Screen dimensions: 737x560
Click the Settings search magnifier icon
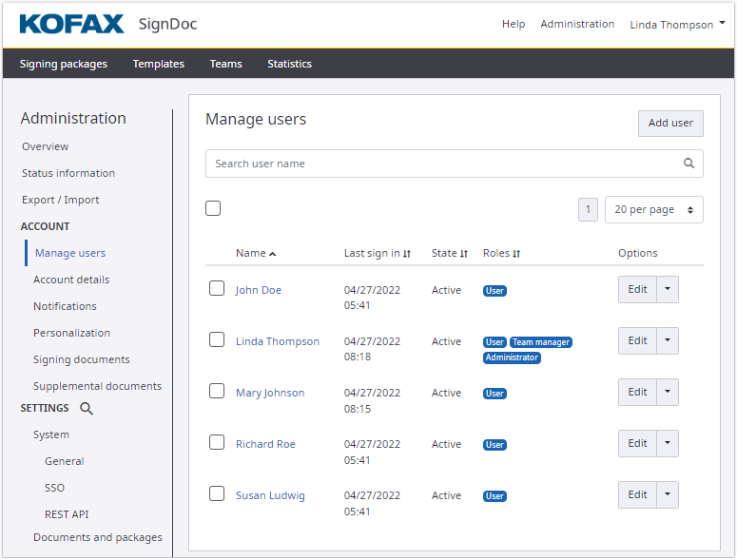[x=87, y=409]
